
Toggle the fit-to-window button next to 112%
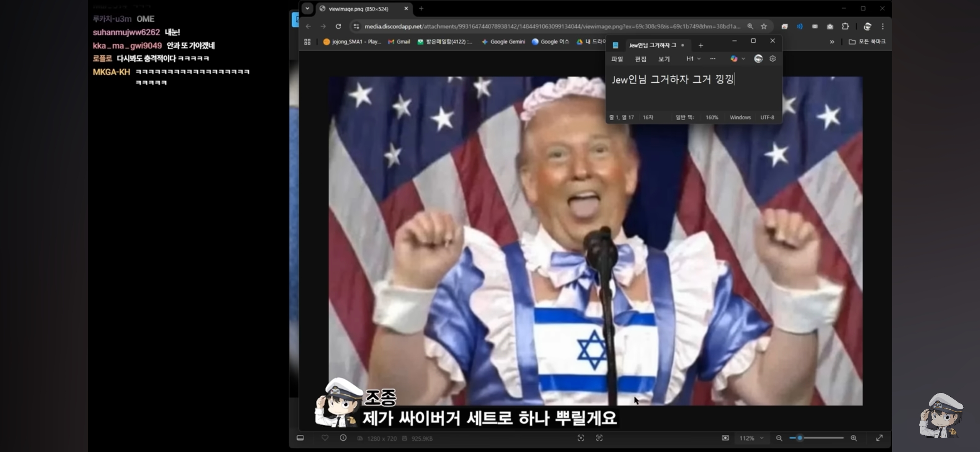point(725,438)
